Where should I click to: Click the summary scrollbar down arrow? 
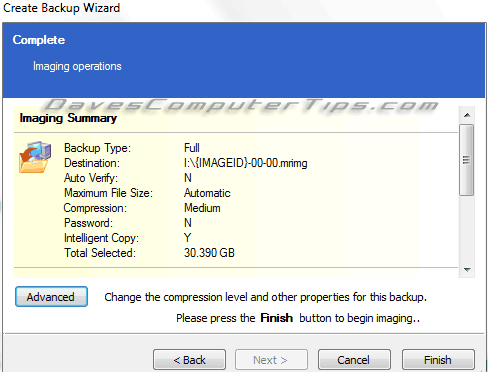467,269
